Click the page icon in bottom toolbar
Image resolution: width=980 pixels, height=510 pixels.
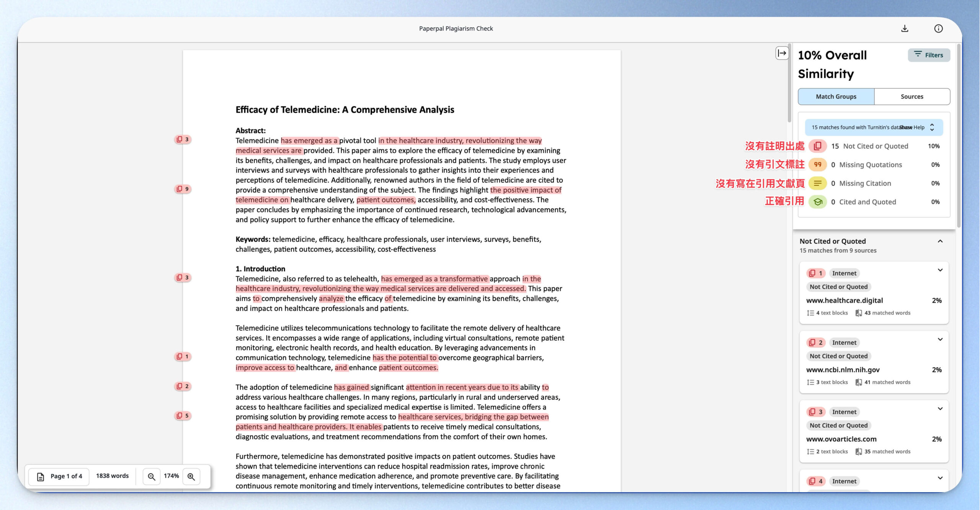[x=40, y=477]
